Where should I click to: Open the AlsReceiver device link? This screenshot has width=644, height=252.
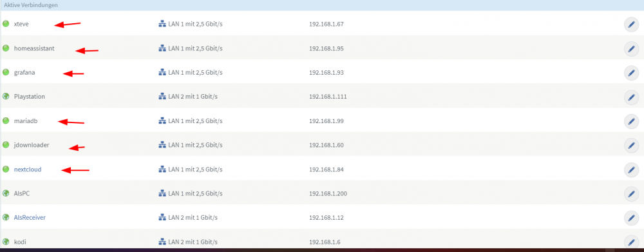[x=30, y=217]
